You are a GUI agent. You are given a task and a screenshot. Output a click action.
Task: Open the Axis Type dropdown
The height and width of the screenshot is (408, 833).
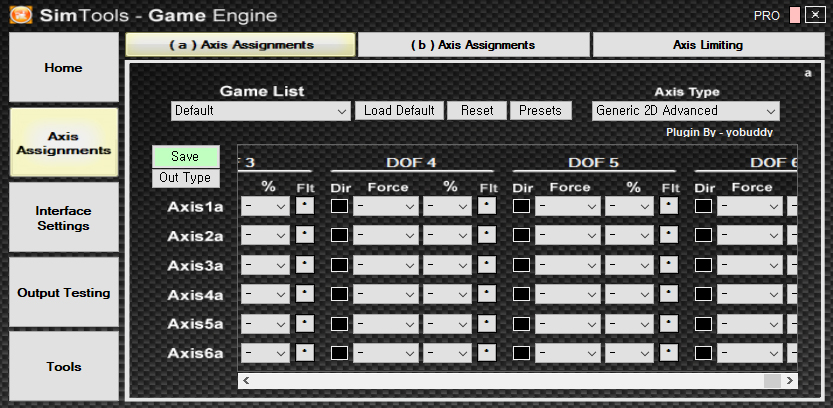click(x=686, y=111)
